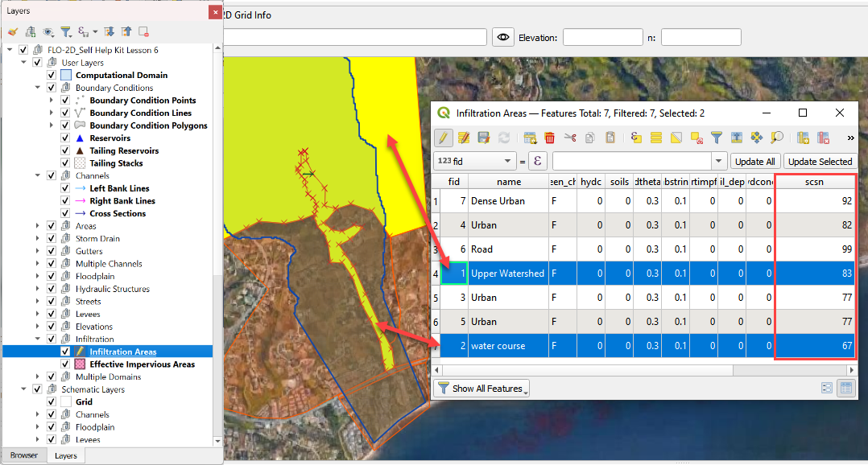868x465 pixels.
Task: Switch to the Browser tab
Action: (x=23, y=455)
